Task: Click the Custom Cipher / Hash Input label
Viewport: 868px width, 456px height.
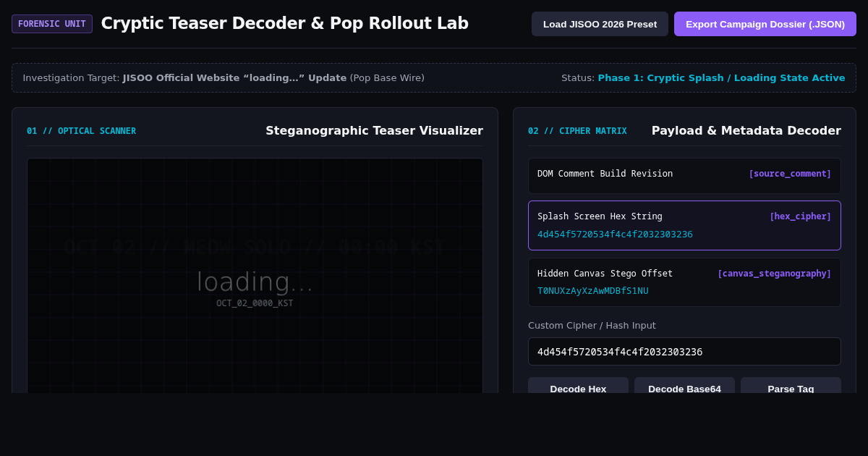Action: tap(592, 326)
